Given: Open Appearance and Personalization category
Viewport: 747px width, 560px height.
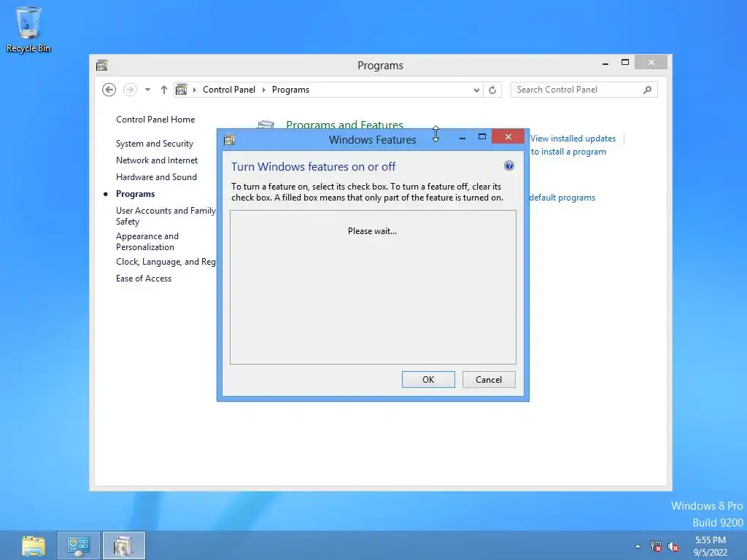Looking at the screenshot, I should (147, 241).
